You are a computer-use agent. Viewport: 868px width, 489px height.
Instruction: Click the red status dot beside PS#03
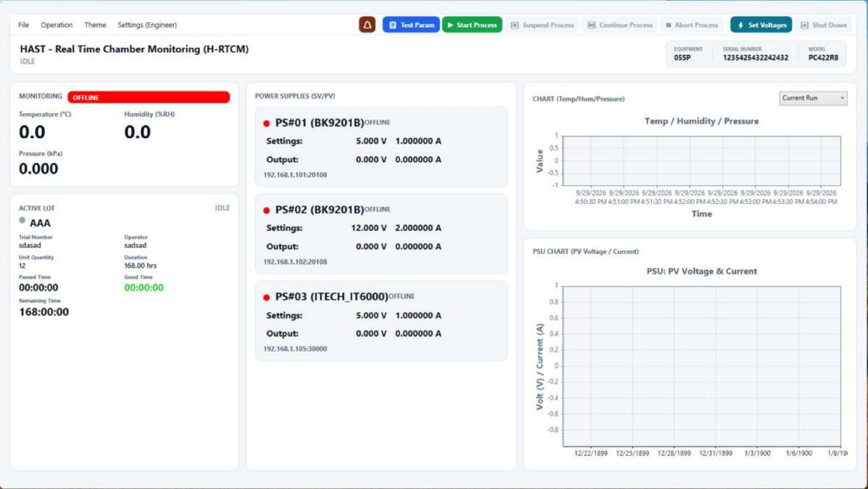(x=266, y=297)
